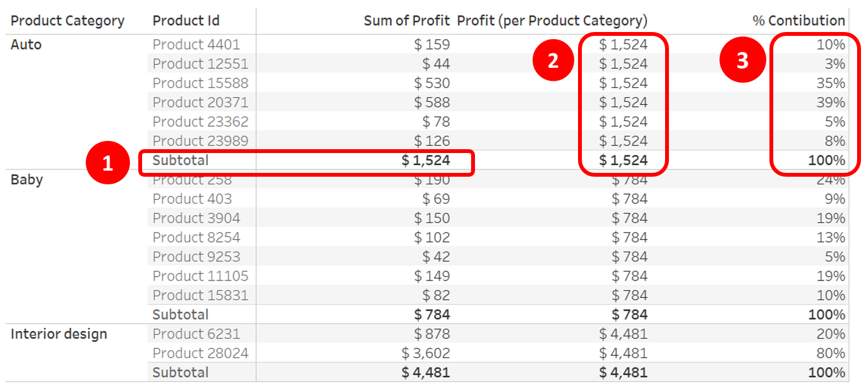Image resolution: width=868 pixels, height=388 pixels.
Task: Click the Sum of Profit column header
Action: click(407, 20)
